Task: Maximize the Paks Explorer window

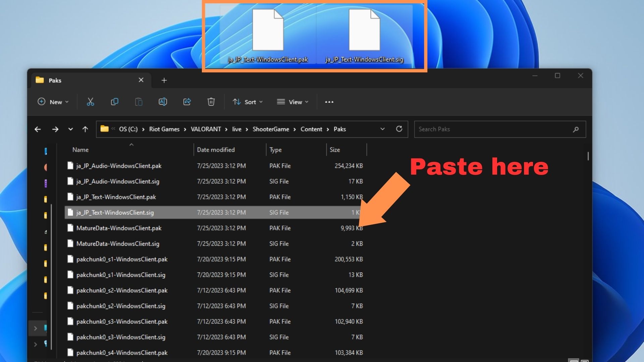Action: pyautogui.click(x=557, y=76)
